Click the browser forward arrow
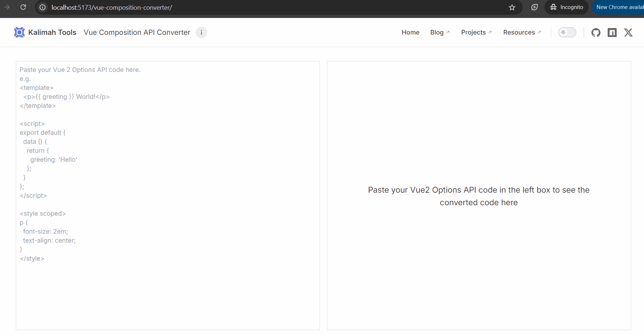644x335 pixels. coord(7,7)
